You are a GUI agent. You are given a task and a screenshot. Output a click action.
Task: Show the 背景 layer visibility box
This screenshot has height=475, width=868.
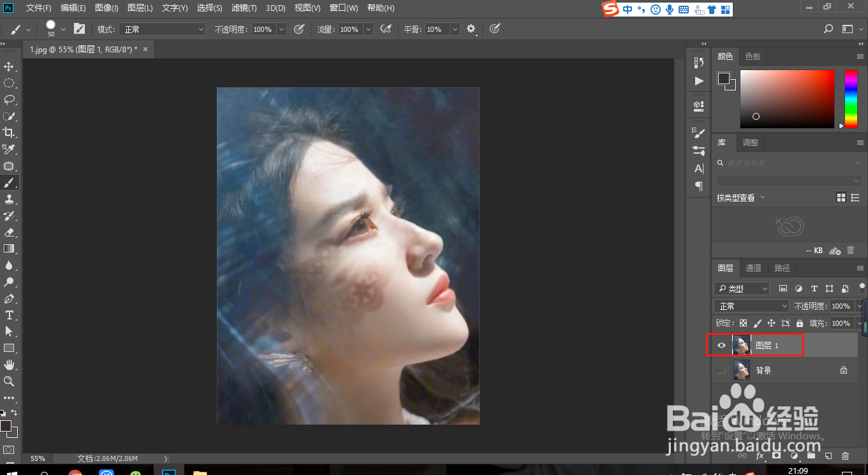721,370
